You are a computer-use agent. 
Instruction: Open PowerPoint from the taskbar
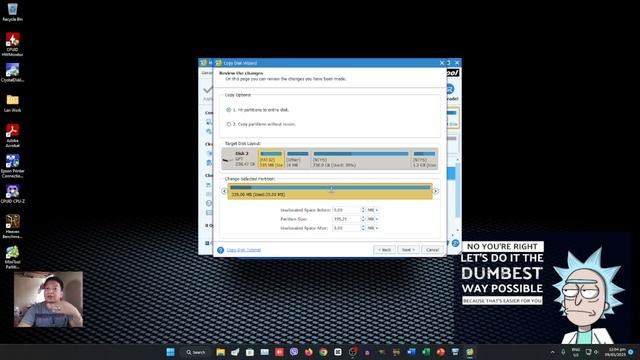tap(440, 352)
